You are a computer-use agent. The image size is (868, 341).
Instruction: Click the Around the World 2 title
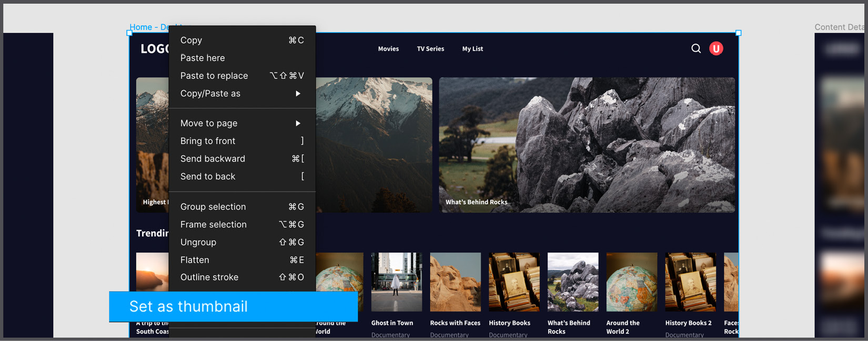coord(623,327)
